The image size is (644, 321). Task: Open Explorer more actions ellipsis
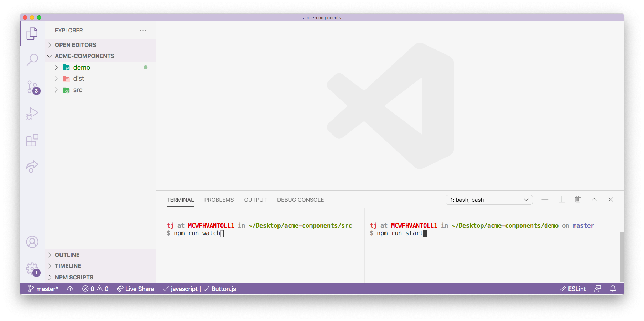tap(143, 30)
